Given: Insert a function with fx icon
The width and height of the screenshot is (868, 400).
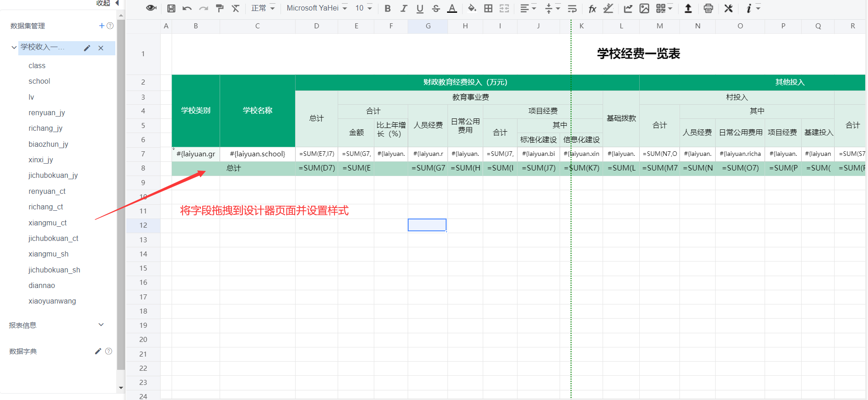Looking at the screenshot, I should [x=592, y=8].
